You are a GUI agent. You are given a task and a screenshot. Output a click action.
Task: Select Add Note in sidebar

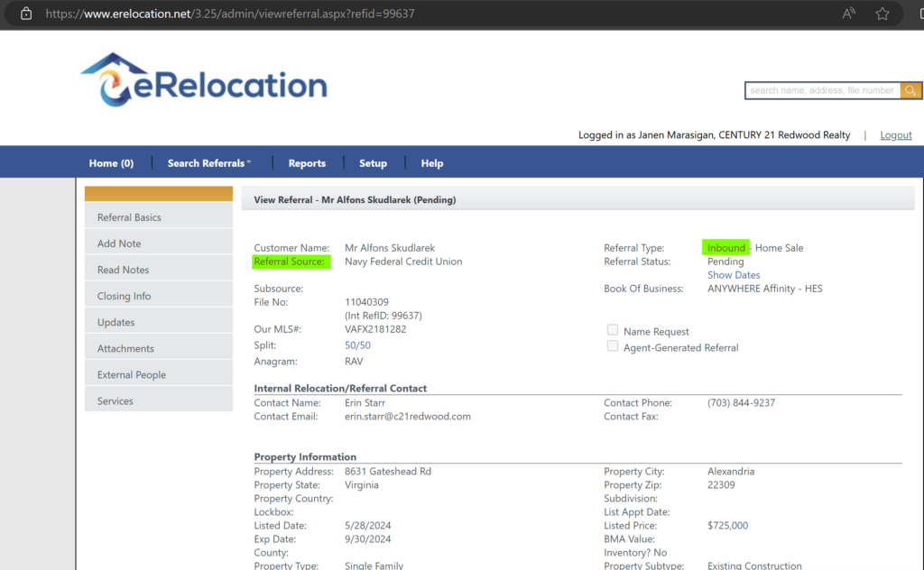point(159,244)
